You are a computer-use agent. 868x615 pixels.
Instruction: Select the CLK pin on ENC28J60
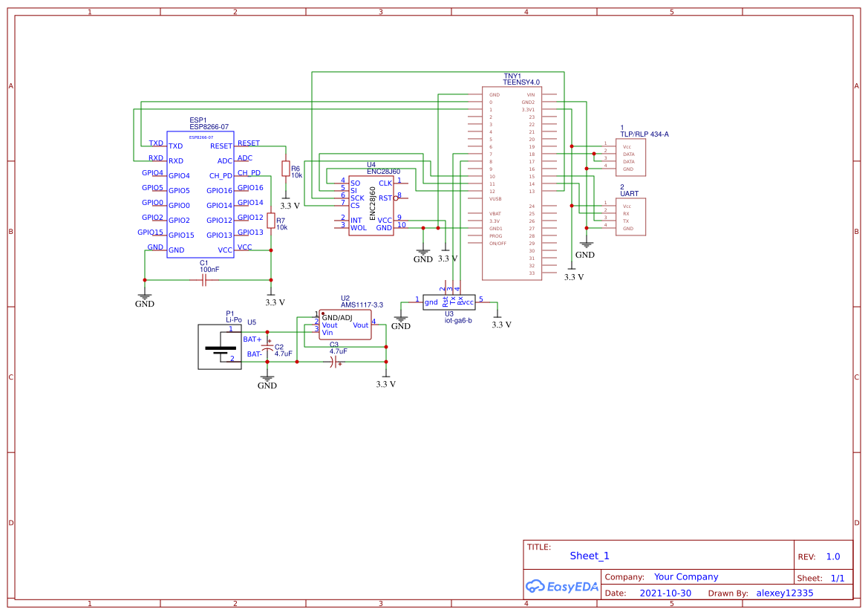(x=385, y=183)
